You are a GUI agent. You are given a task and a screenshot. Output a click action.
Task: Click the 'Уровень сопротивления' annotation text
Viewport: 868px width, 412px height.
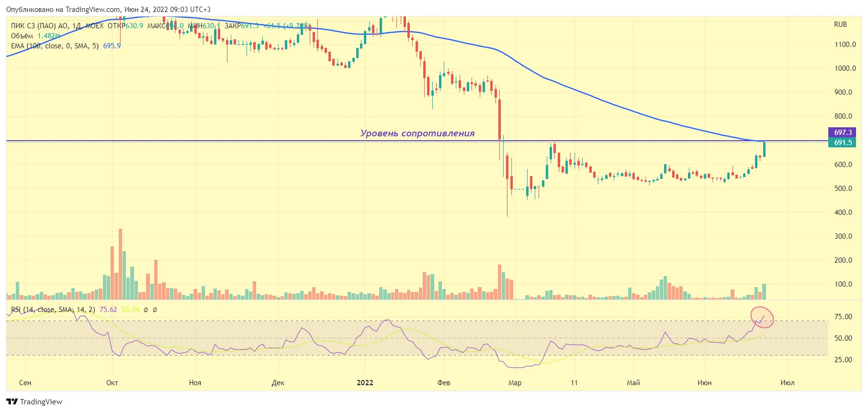[417, 133]
